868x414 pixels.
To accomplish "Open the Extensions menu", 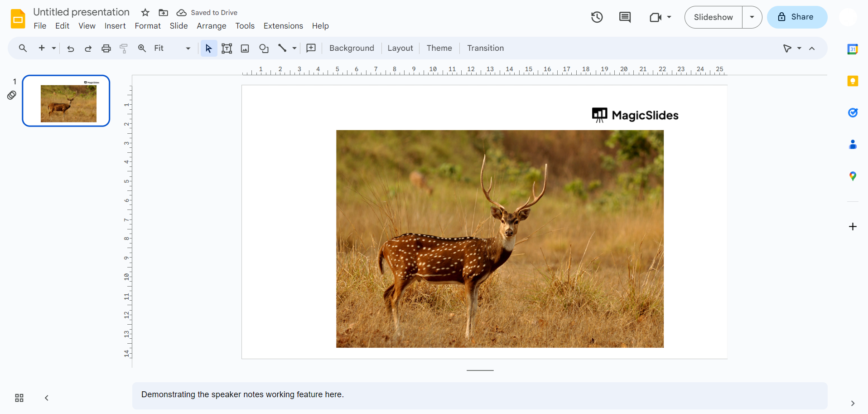I will [283, 26].
